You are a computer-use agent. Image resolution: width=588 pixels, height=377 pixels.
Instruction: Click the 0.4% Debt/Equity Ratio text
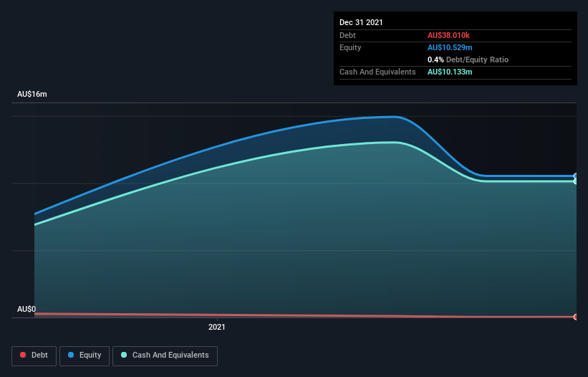tap(468, 59)
